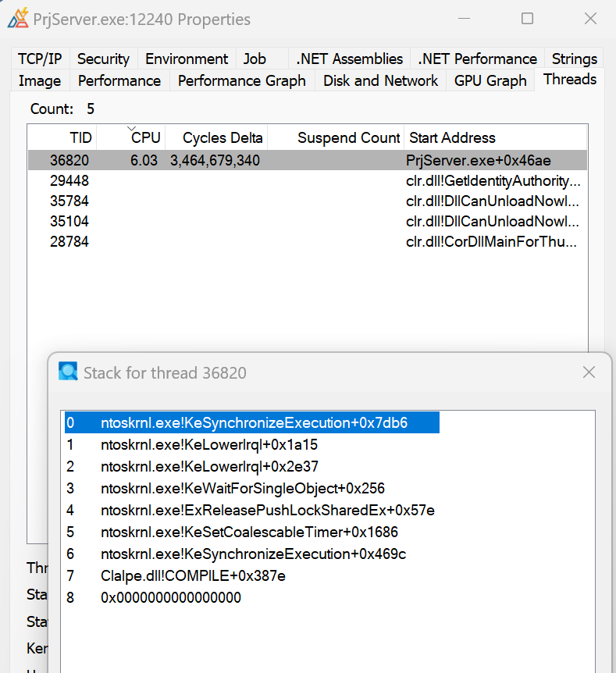616x673 pixels.
Task: Open the Environment tab
Action: (x=187, y=59)
